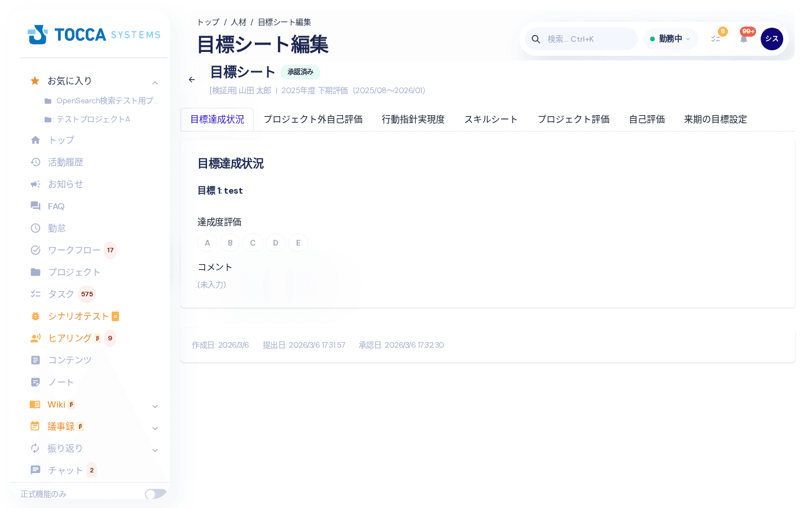Viewport: 812px width, 508px height.
Task: Click the bug icon for シナリオテスト
Action: [x=36, y=316]
